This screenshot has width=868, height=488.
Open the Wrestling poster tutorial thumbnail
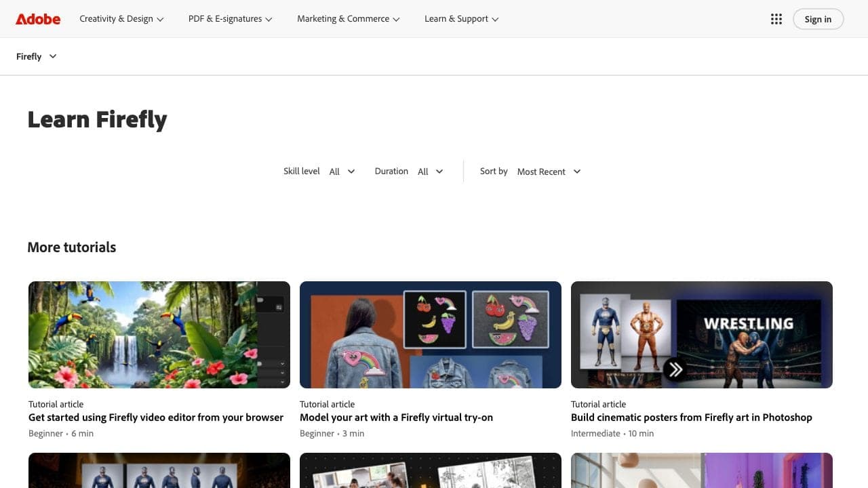tap(702, 335)
